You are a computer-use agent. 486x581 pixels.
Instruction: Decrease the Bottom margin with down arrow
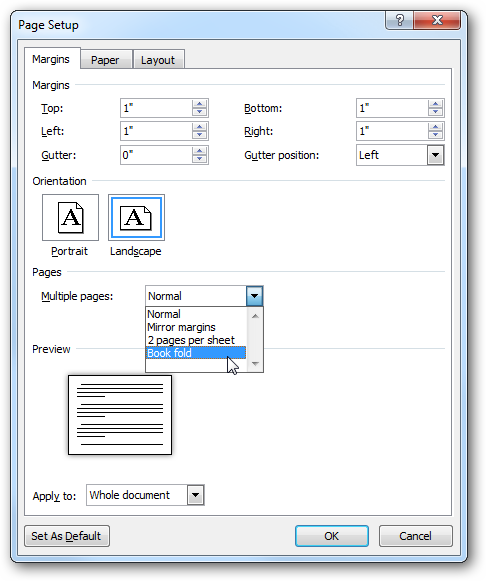pos(435,112)
